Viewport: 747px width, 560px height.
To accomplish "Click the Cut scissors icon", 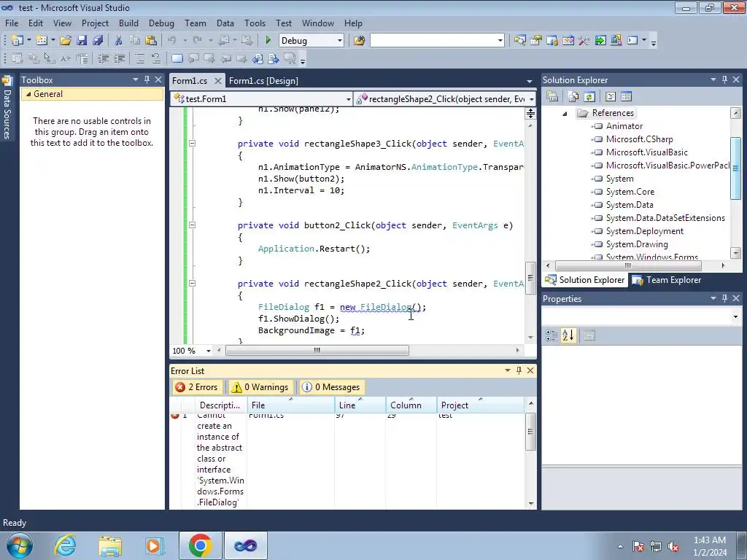I will [x=119, y=41].
